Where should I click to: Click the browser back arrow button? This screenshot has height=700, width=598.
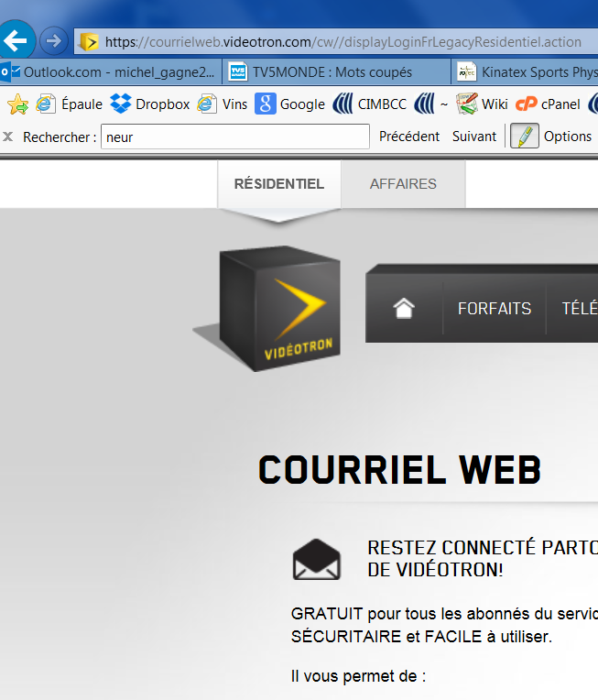(17, 40)
